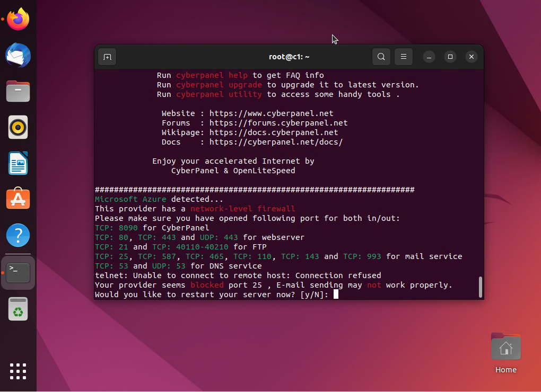
Task: Select the Terminal icon in dock
Action: click(18, 273)
